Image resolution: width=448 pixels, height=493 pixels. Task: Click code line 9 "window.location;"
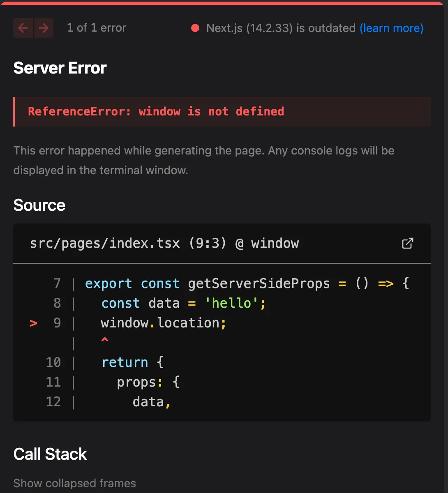click(x=164, y=323)
